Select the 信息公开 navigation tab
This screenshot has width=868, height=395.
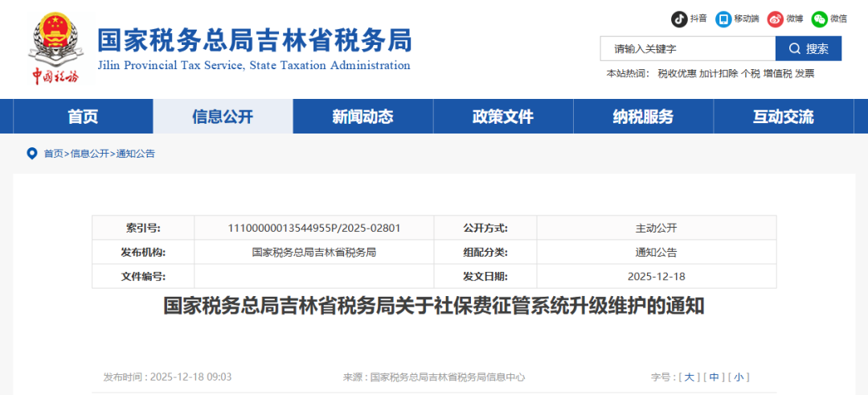point(223,117)
